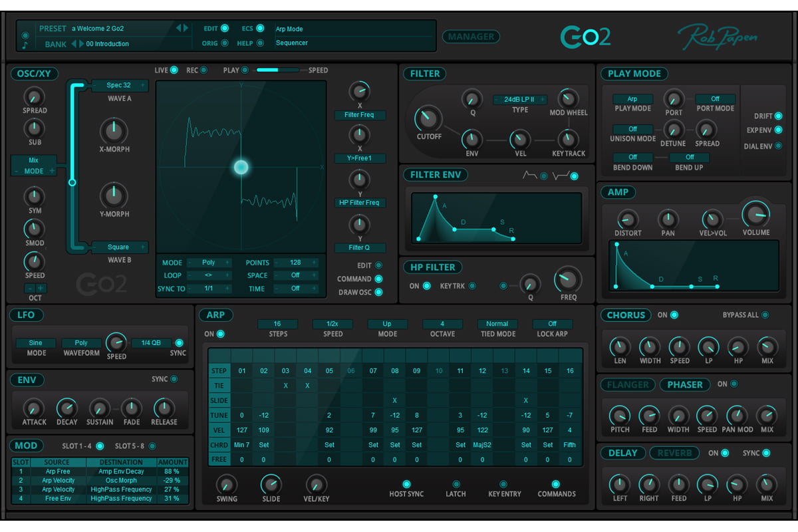The width and height of the screenshot is (798, 532).
Task: Click the Chorus Len knob
Action: [x=619, y=346]
